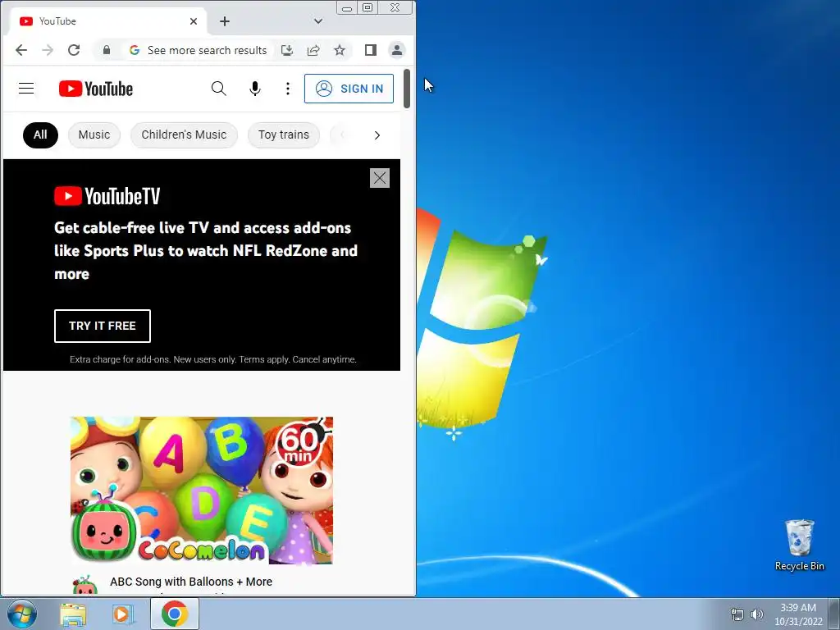Go back with Chrome's back arrow
Image resolution: width=840 pixels, height=630 pixels.
21,50
